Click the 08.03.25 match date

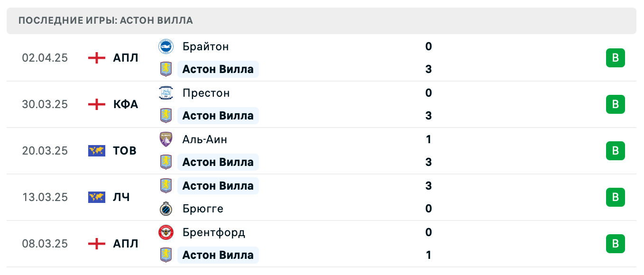pyautogui.click(x=45, y=244)
